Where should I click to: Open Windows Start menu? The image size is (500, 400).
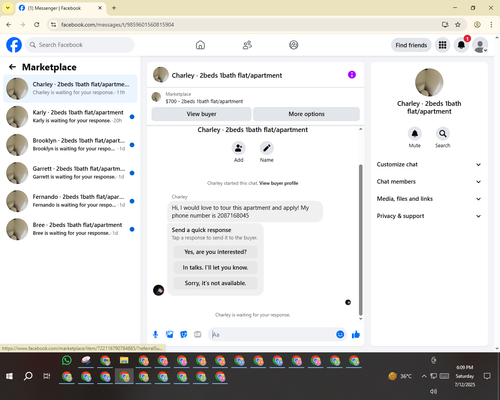9,376
